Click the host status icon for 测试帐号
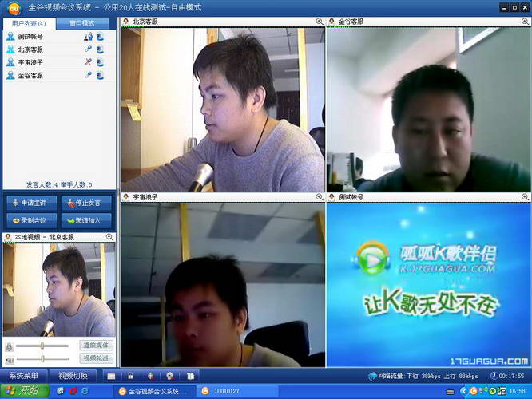 click(x=89, y=36)
